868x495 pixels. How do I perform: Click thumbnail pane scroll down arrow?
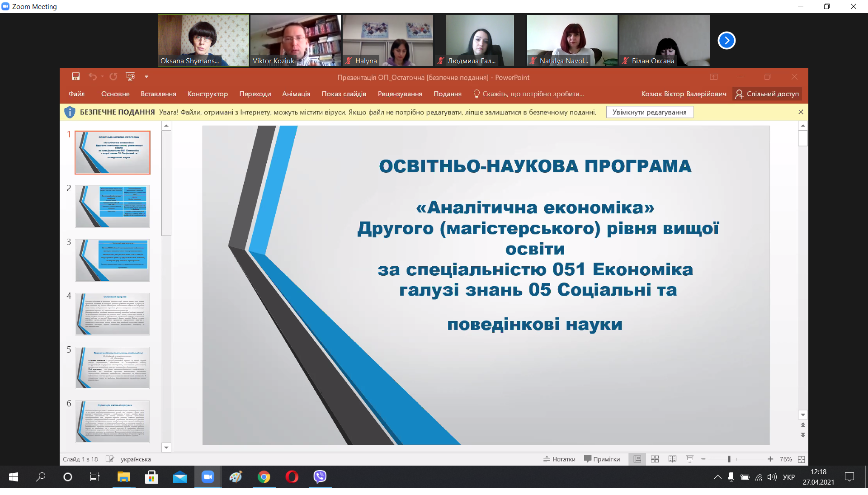point(166,448)
